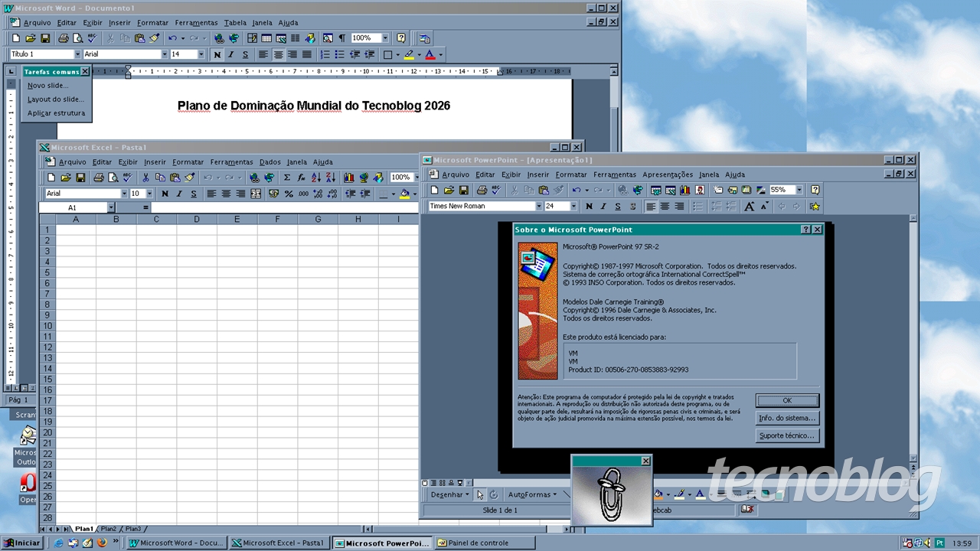The height and width of the screenshot is (551, 980).
Task: Create new PowerPoint presentation with blank page icon
Action: pyautogui.click(x=434, y=190)
